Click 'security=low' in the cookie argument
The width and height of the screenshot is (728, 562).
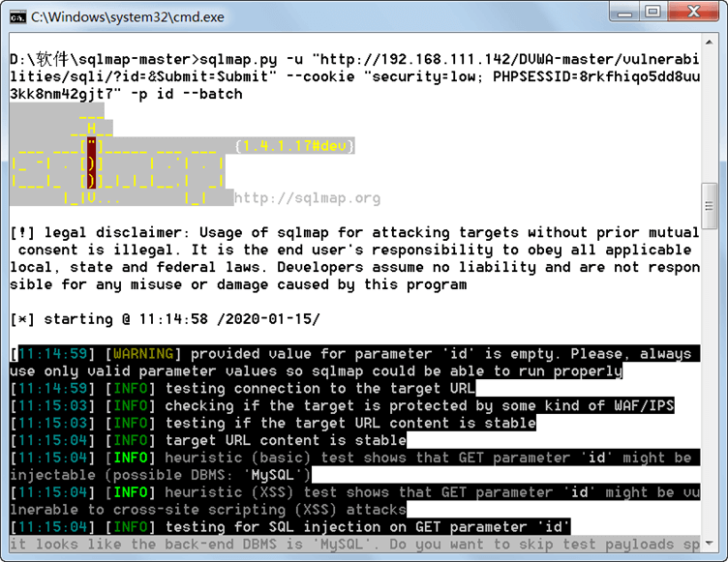click(423, 76)
